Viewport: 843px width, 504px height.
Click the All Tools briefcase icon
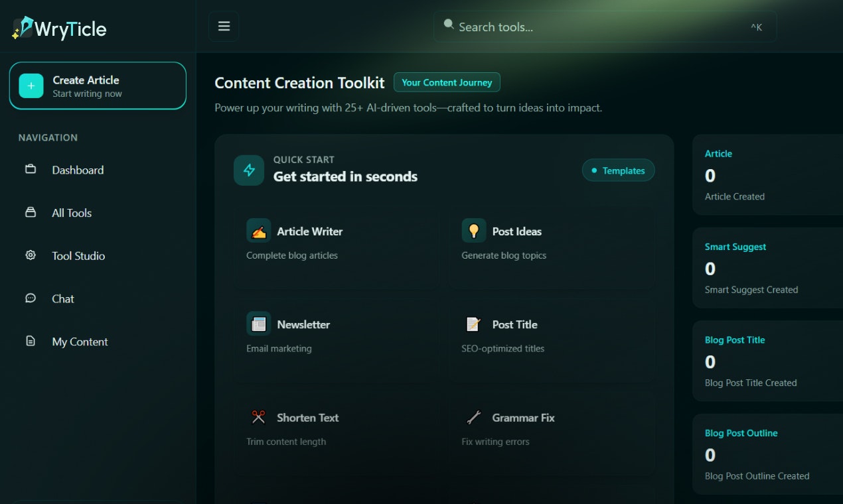click(x=31, y=213)
